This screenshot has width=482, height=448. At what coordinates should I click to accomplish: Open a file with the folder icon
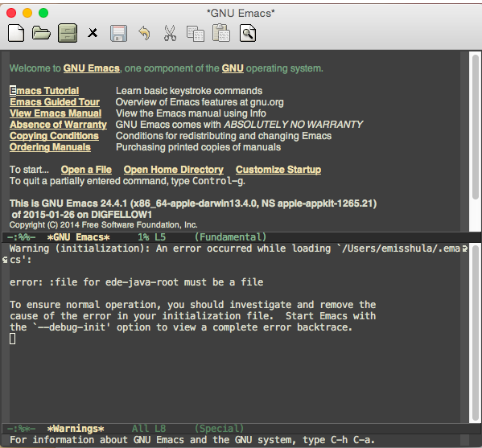41,33
